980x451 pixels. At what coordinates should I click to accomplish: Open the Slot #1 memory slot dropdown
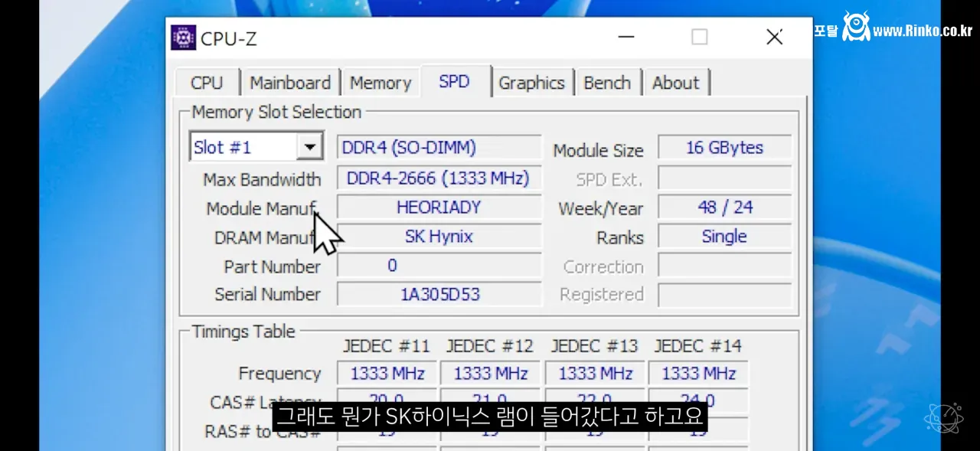[245, 146]
